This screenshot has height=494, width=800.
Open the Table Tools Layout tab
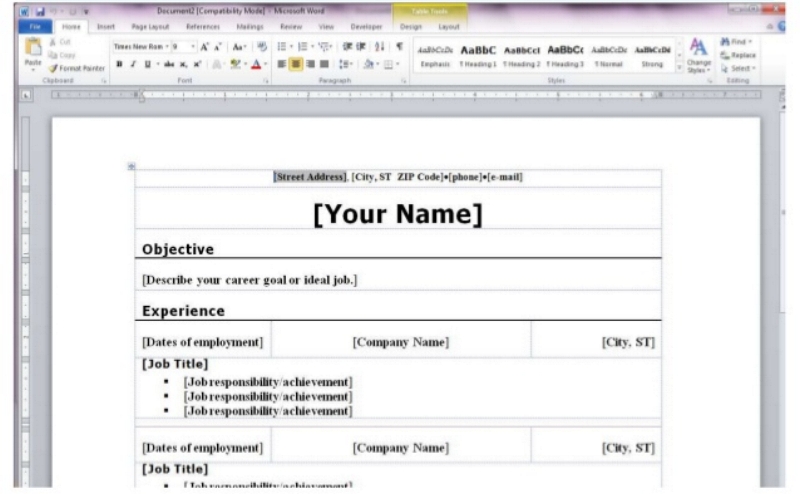coord(448,27)
